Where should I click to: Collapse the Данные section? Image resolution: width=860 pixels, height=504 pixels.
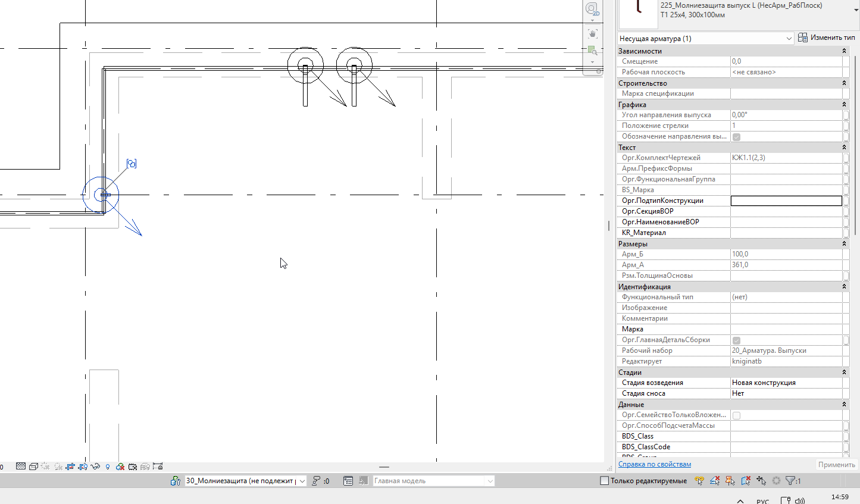click(x=844, y=405)
